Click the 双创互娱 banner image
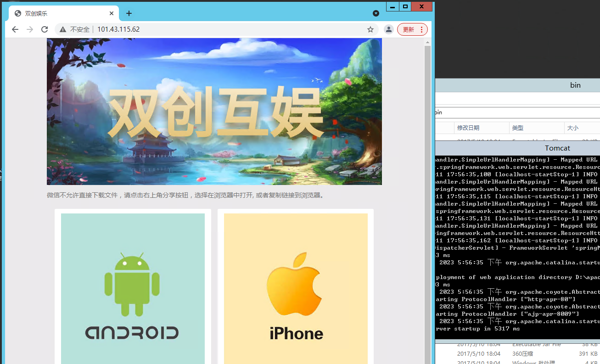The height and width of the screenshot is (364, 600). coord(214,112)
